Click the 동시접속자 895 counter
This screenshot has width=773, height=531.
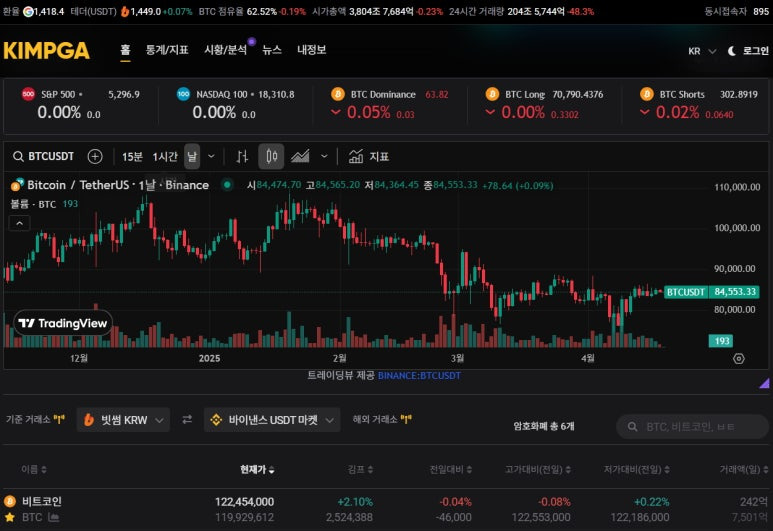[737, 11]
